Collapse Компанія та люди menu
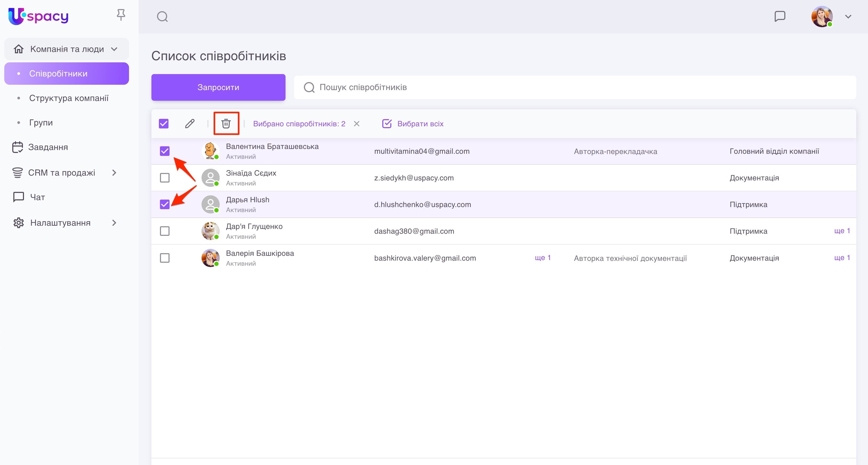The height and width of the screenshot is (465, 868). pyautogui.click(x=114, y=49)
